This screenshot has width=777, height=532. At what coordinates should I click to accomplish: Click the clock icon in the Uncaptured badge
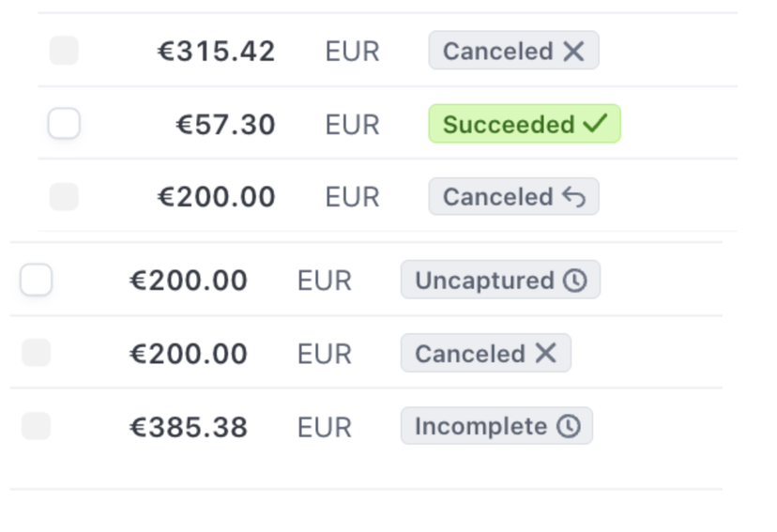(574, 281)
